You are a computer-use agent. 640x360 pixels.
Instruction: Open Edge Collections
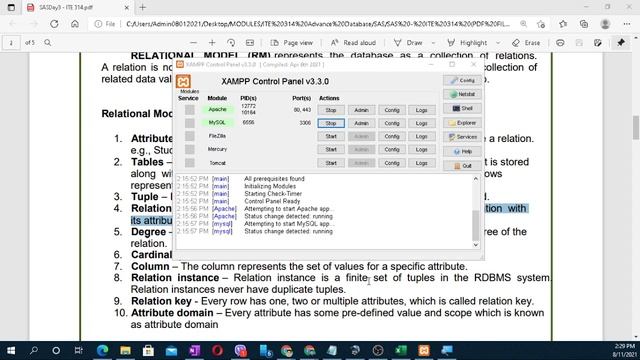click(584, 24)
